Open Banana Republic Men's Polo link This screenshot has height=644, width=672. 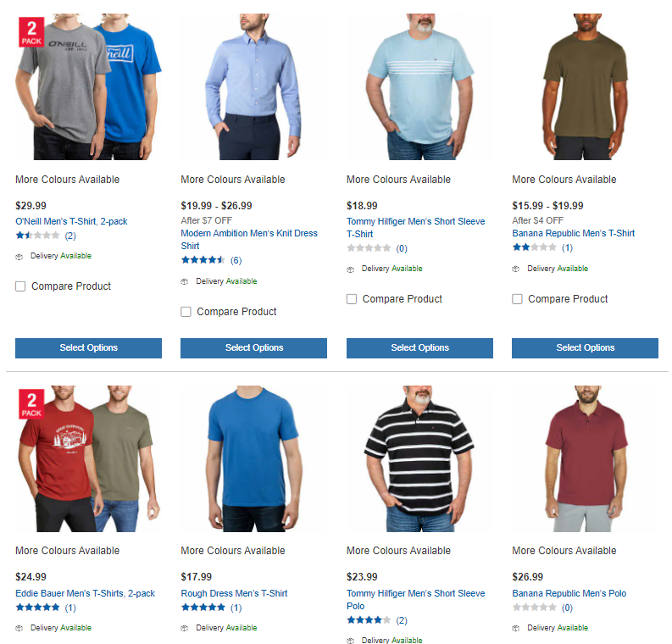tap(569, 593)
